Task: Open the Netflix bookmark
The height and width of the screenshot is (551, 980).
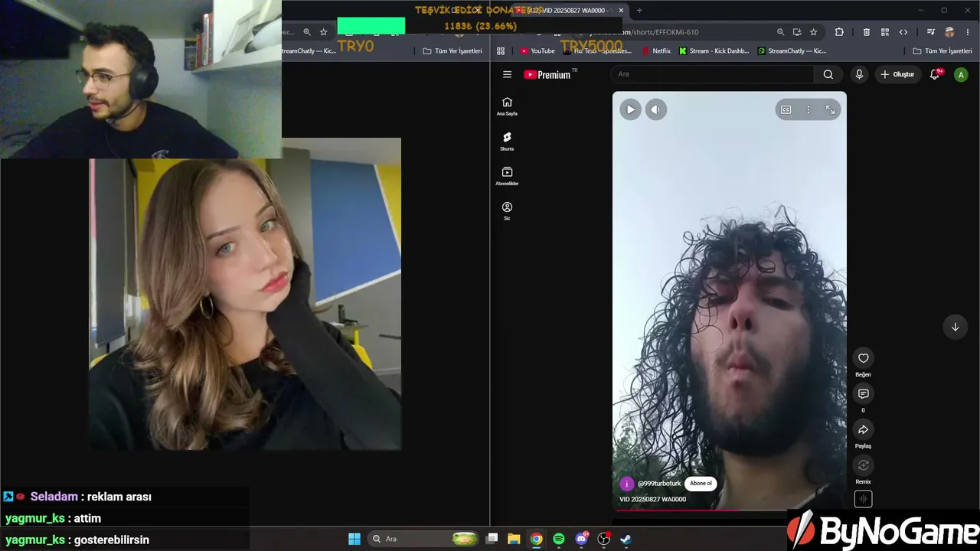Action: 656,51
